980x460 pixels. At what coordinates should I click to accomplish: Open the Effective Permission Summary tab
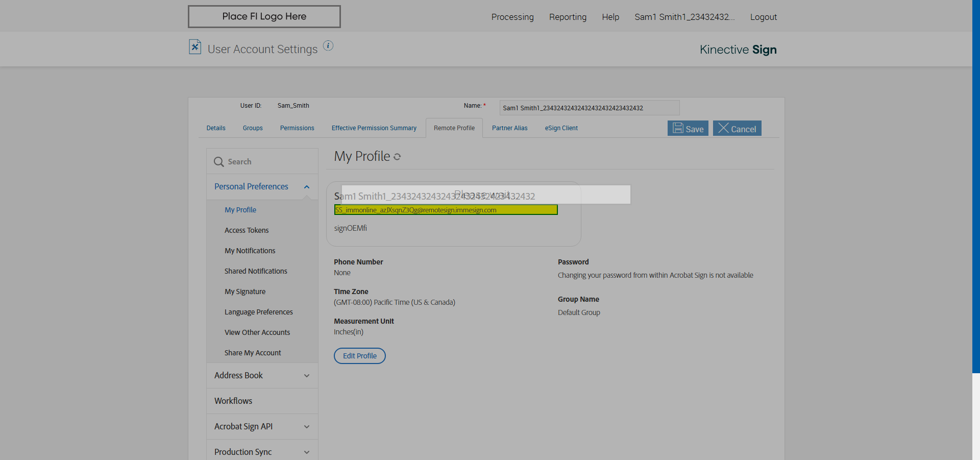pos(374,128)
